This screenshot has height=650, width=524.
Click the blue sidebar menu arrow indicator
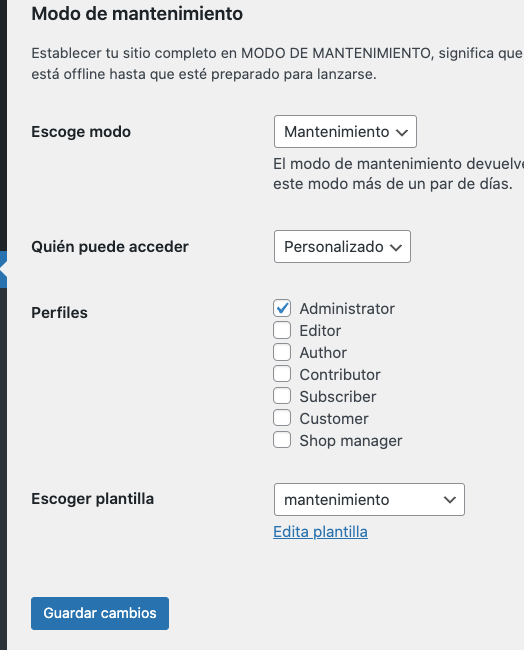point(3,269)
